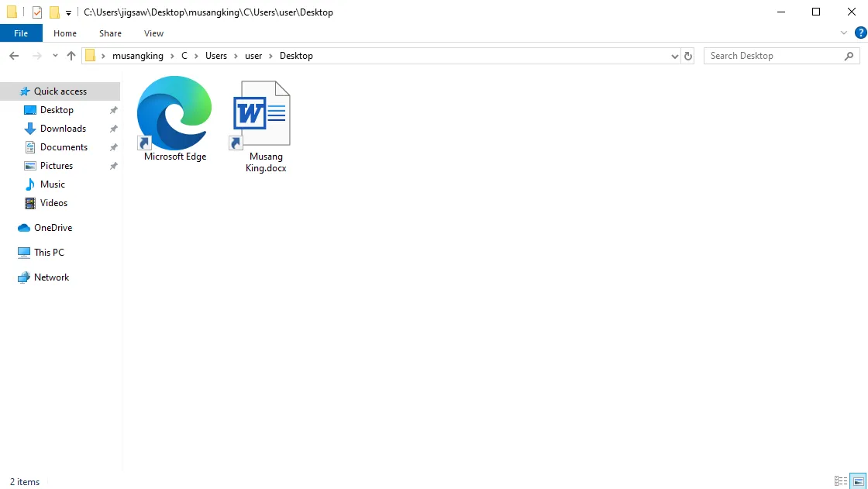Image resolution: width=868 pixels, height=489 pixels.
Task: Click the pin icon beside Desktop
Action: pyautogui.click(x=113, y=110)
